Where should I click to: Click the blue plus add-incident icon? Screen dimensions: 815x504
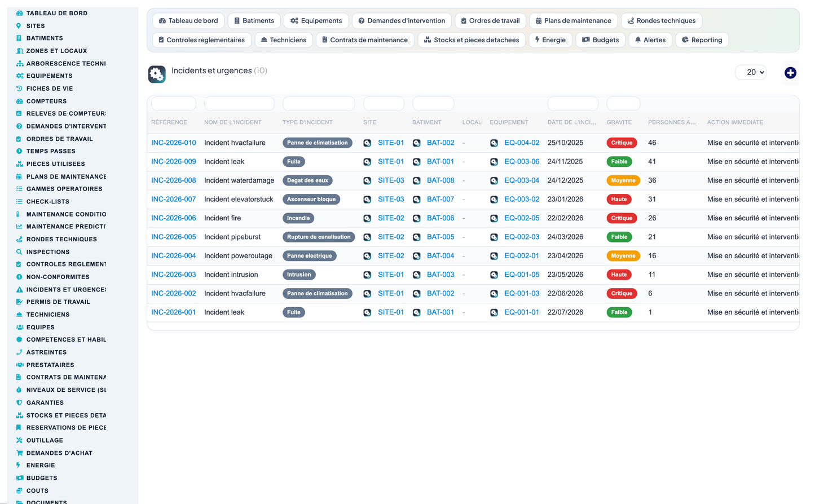point(790,73)
